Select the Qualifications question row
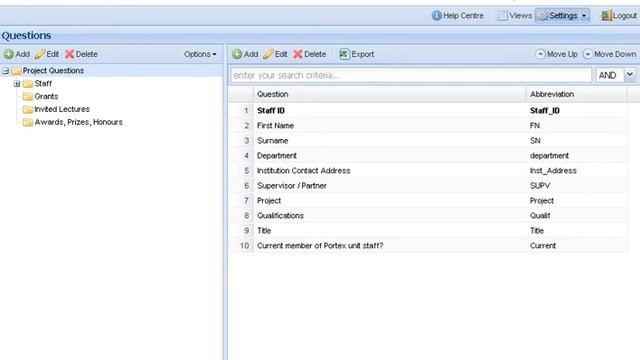 point(428,216)
